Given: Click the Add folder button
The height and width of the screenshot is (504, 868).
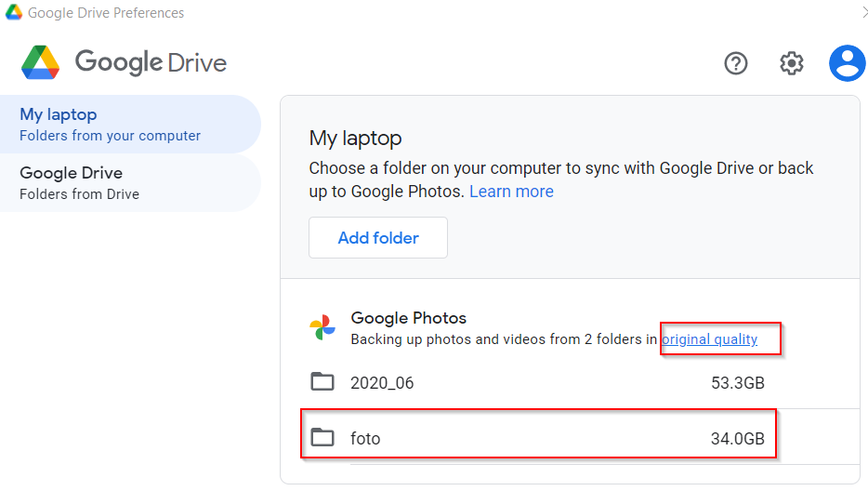Looking at the screenshot, I should (378, 238).
